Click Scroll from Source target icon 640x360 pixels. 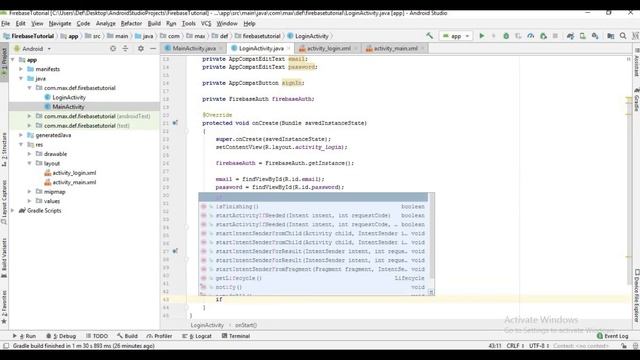(113, 49)
